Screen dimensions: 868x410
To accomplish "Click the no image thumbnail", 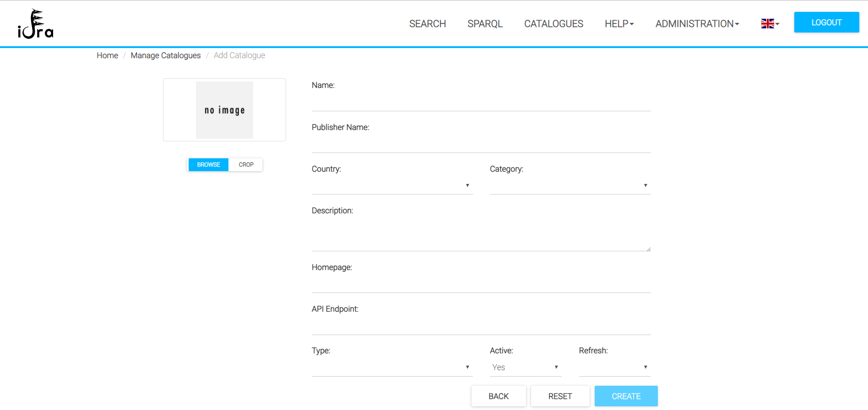I will (x=224, y=110).
